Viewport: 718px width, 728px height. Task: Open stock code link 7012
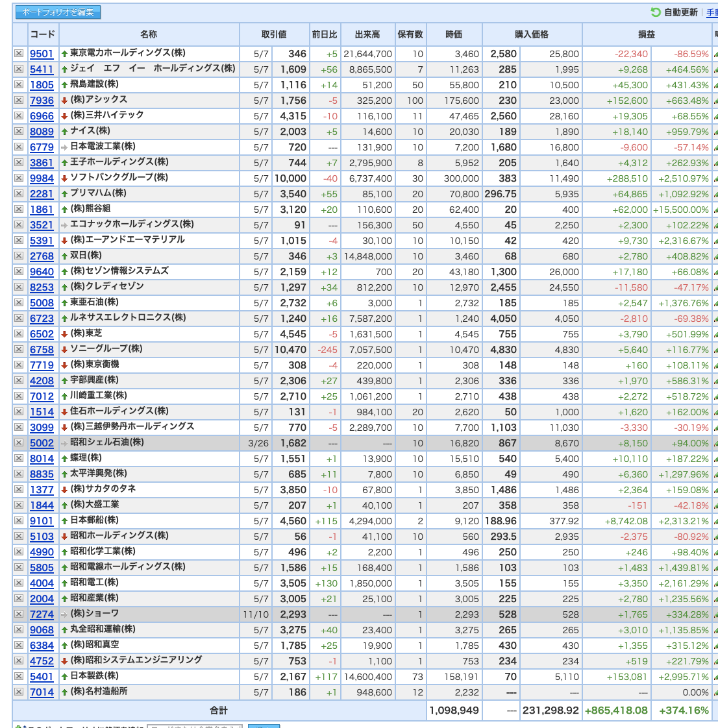42,396
